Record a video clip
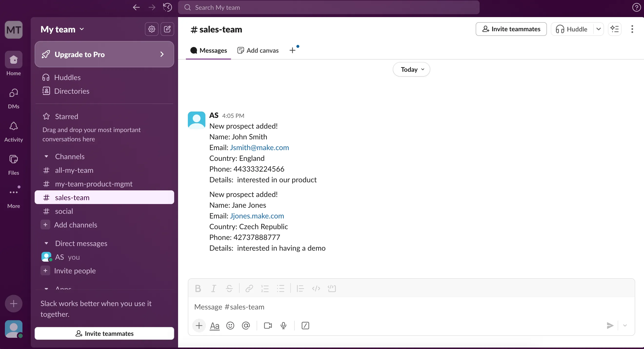 [x=268, y=326]
